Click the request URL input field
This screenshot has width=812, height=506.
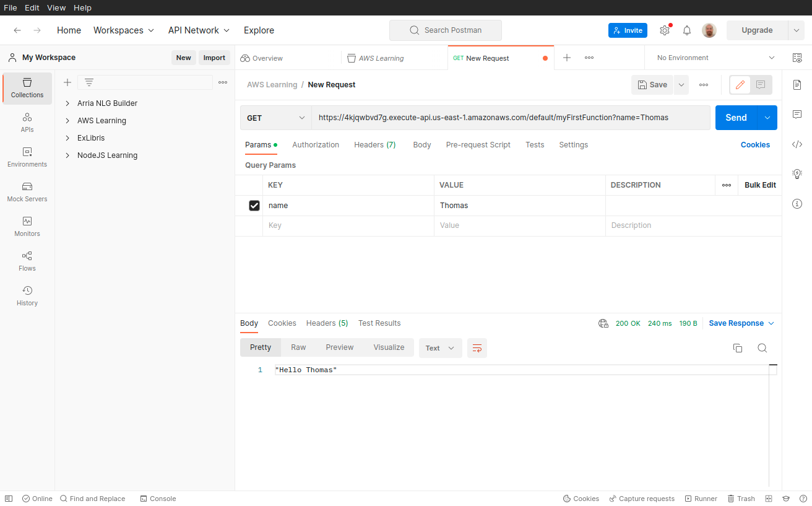point(511,118)
